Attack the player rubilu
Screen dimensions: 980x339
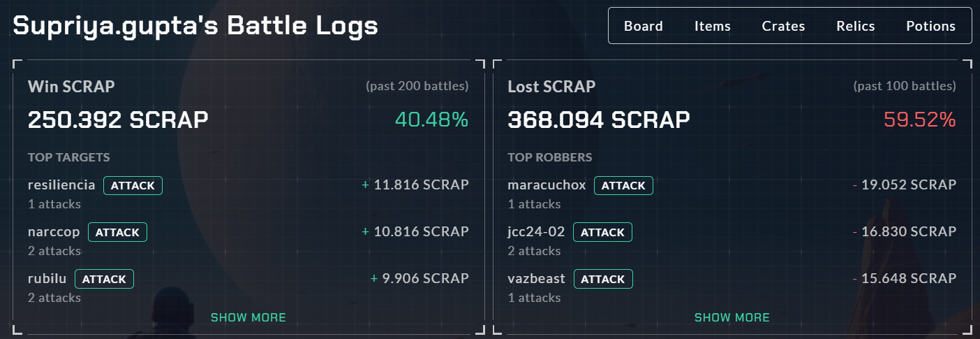[x=104, y=279]
